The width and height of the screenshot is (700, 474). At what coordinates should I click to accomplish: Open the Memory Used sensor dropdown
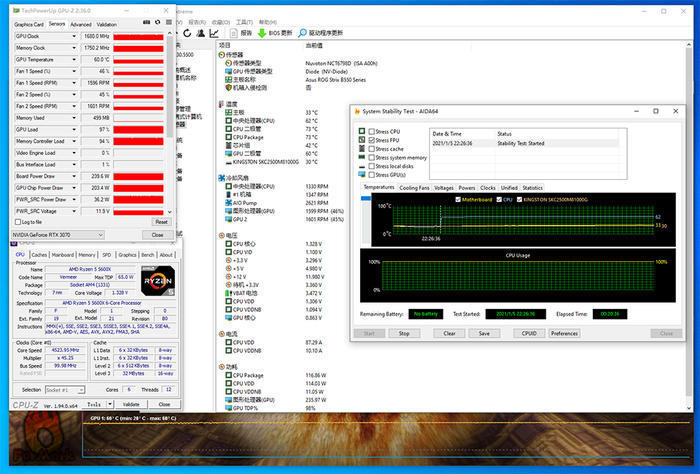point(74,118)
